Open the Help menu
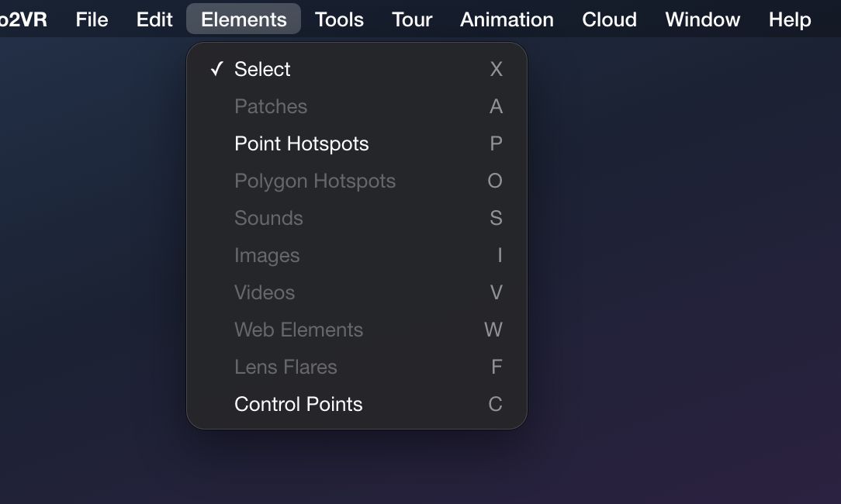 pyautogui.click(x=790, y=19)
